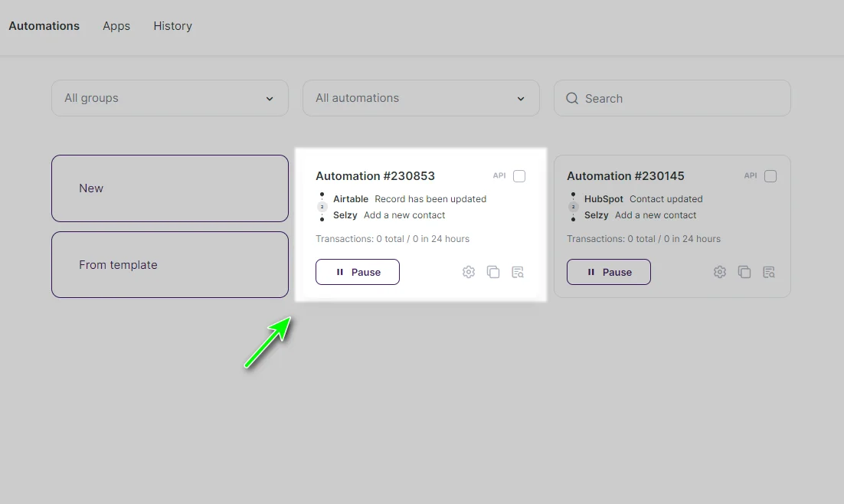Create automation with the New button
844x504 pixels.
point(169,188)
